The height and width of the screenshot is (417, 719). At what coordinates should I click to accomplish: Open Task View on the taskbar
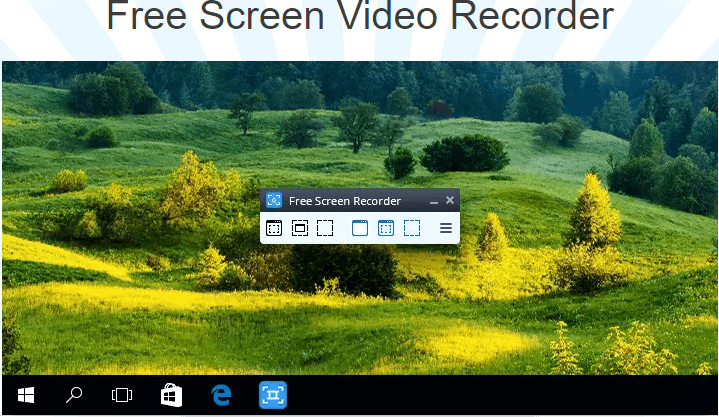point(122,395)
